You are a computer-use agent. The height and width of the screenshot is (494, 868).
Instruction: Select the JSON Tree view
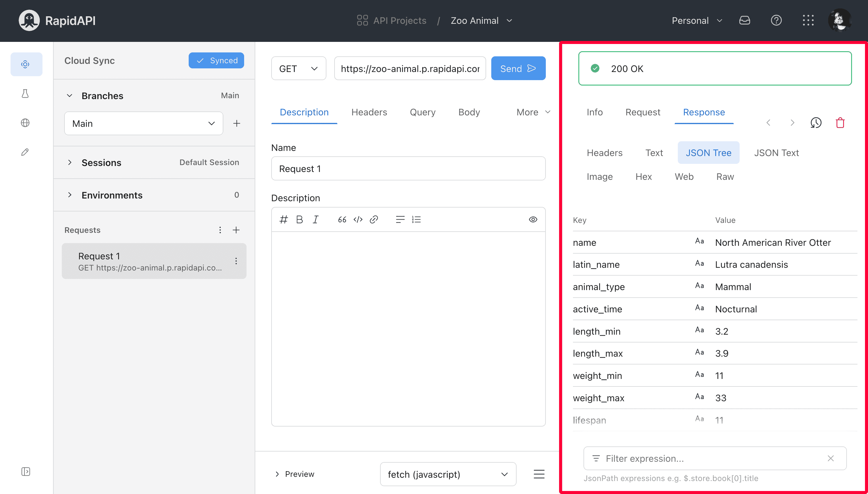point(709,153)
